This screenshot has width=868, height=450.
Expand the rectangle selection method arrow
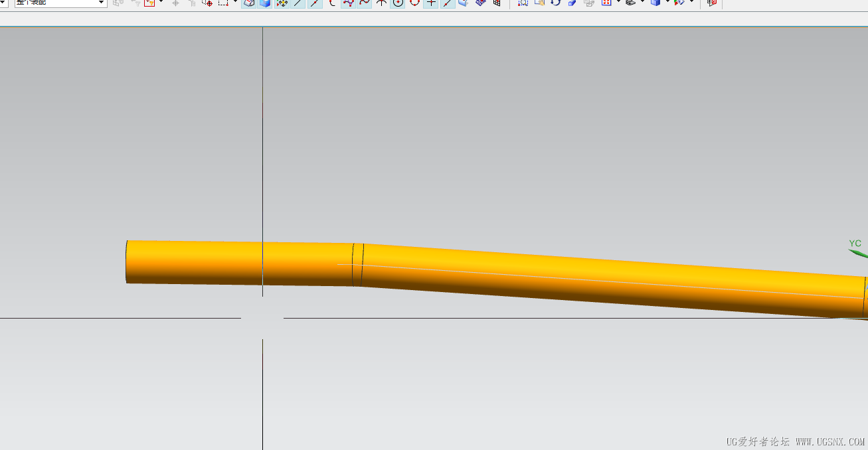click(x=235, y=2)
